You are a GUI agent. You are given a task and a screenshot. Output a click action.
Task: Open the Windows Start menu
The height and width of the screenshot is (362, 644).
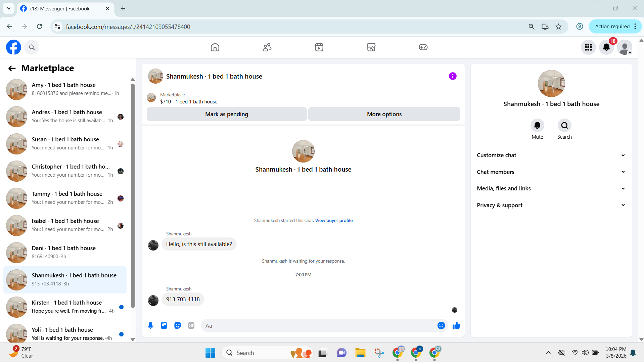point(210,353)
